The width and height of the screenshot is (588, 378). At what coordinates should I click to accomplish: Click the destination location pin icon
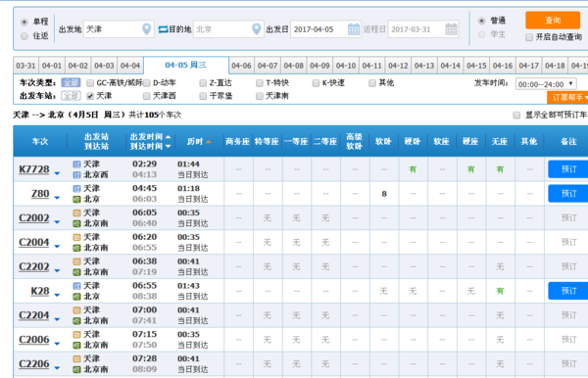coord(257,28)
